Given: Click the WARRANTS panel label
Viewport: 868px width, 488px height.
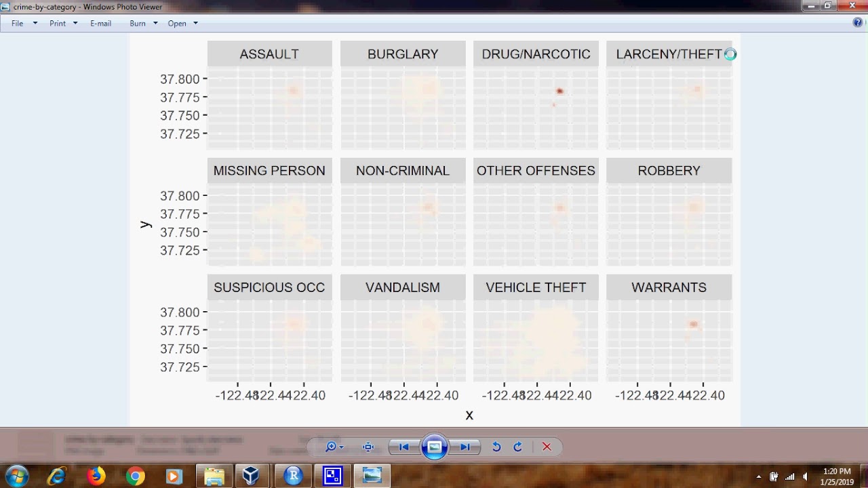Looking at the screenshot, I should [669, 287].
